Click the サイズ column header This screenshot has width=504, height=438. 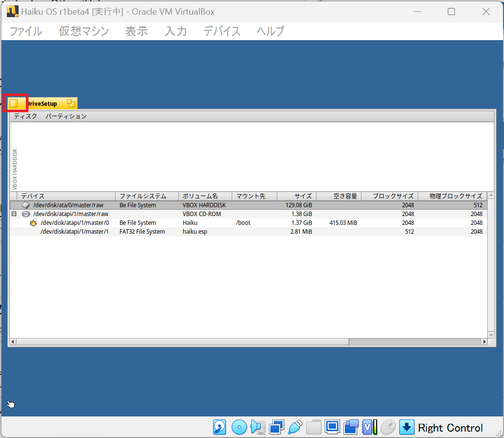click(x=297, y=196)
